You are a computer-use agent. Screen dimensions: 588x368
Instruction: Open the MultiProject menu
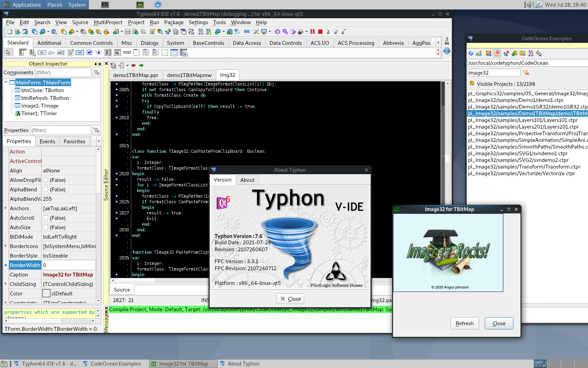point(108,22)
